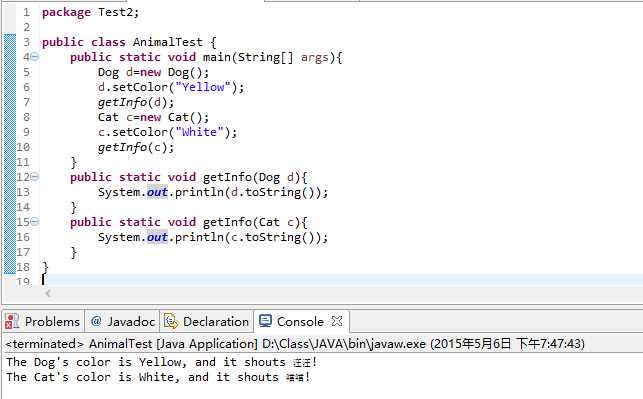Click the Problems tab icon
This screenshot has width=643, height=399.
click(11, 321)
